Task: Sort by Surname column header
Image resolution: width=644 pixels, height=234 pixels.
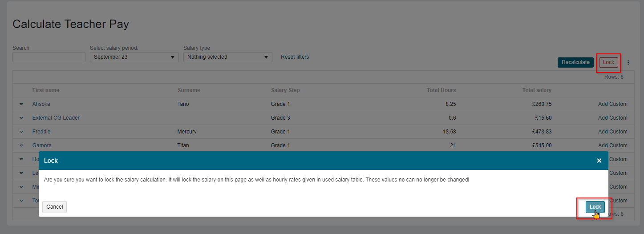Action: (189, 90)
